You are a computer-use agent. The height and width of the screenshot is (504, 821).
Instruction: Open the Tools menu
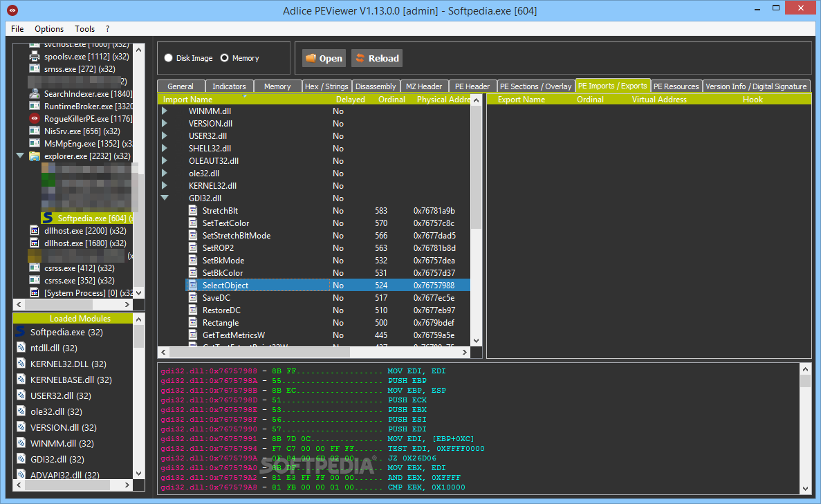pos(85,29)
